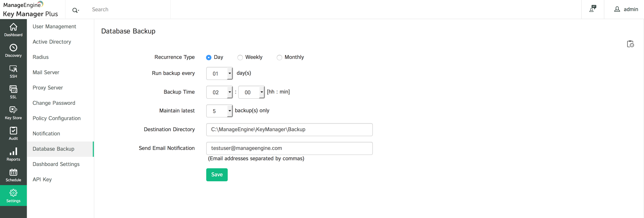Open the Dashboard section in sidebar

tap(13, 30)
